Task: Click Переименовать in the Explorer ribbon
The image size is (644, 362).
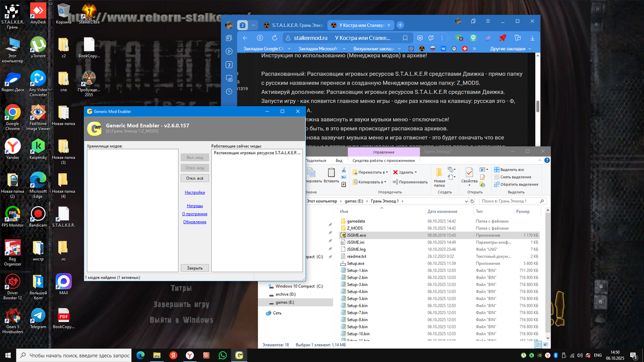Action: click(x=410, y=182)
